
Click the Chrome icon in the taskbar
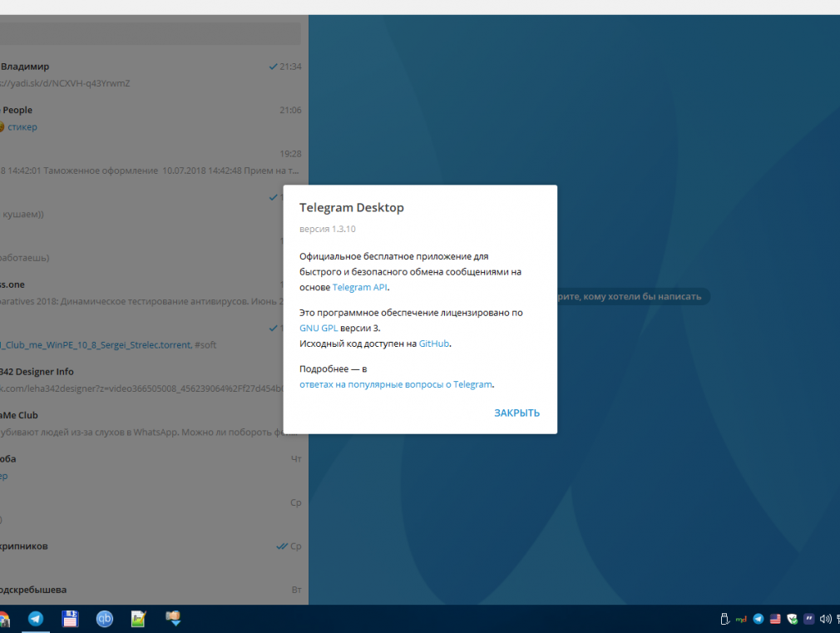pyautogui.click(x=5, y=619)
